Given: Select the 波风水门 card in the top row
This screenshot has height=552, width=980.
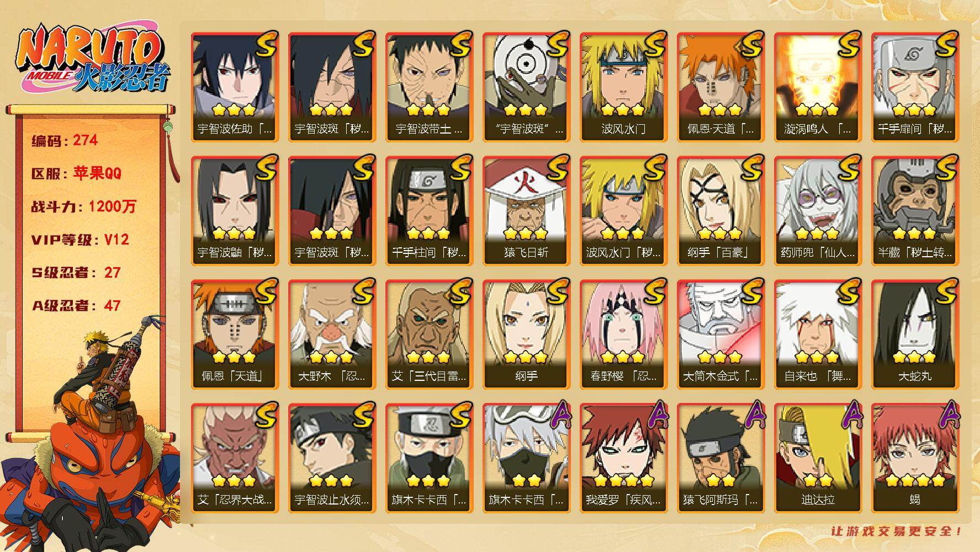Looking at the screenshot, I should point(623,87).
